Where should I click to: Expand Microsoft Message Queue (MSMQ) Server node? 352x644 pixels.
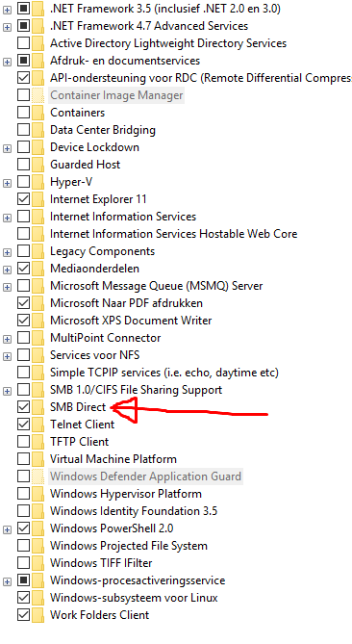tap(7, 287)
